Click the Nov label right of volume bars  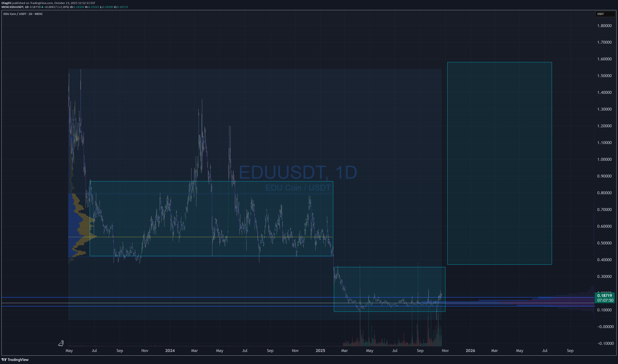(x=445, y=351)
